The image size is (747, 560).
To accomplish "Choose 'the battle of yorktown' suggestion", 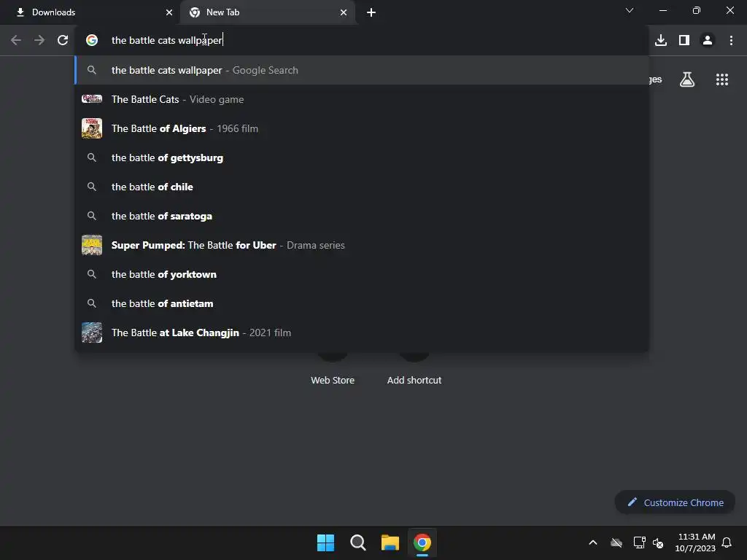I will coord(362,274).
